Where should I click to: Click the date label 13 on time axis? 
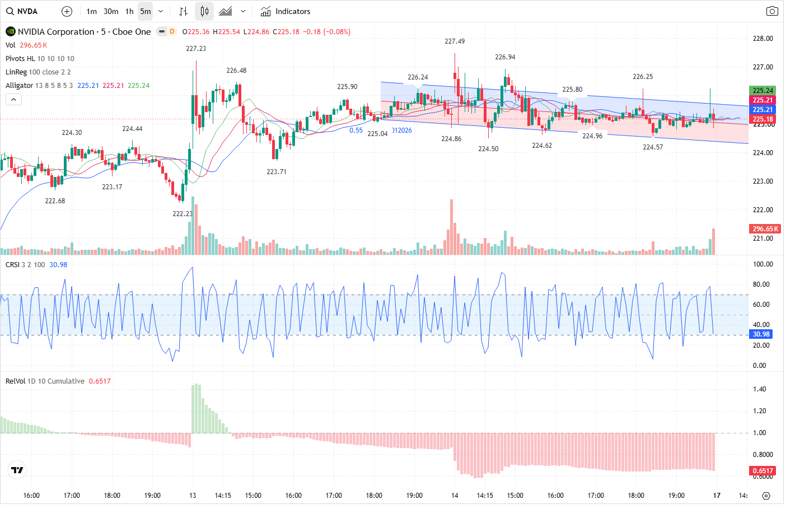click(193, 496)
